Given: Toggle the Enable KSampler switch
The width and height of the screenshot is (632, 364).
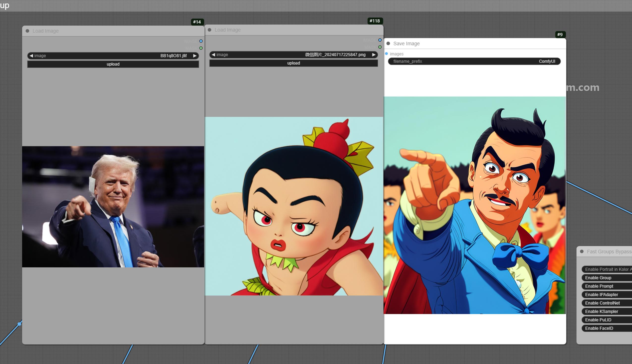Looking at the screenshot, I should click(x=607, y=312).
